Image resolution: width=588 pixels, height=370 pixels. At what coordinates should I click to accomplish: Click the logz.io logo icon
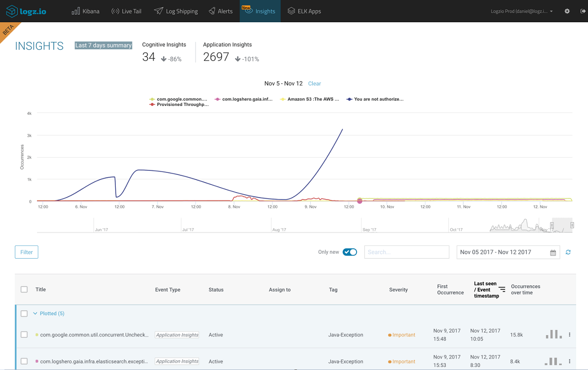(x=12, y=11)
